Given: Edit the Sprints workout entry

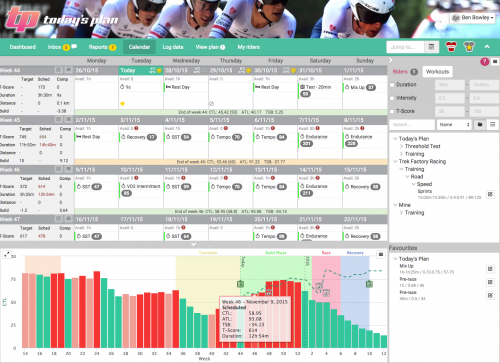Looking at the screenshot, I should (490, 194).
